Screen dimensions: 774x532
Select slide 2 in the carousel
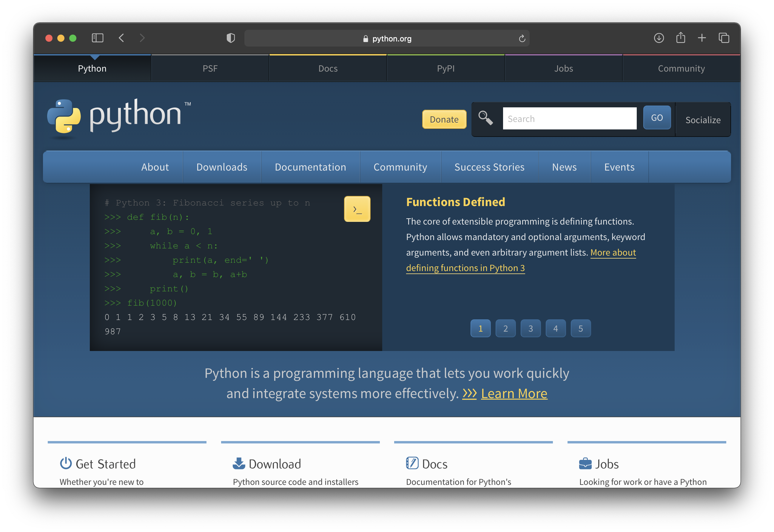point(505,328)
